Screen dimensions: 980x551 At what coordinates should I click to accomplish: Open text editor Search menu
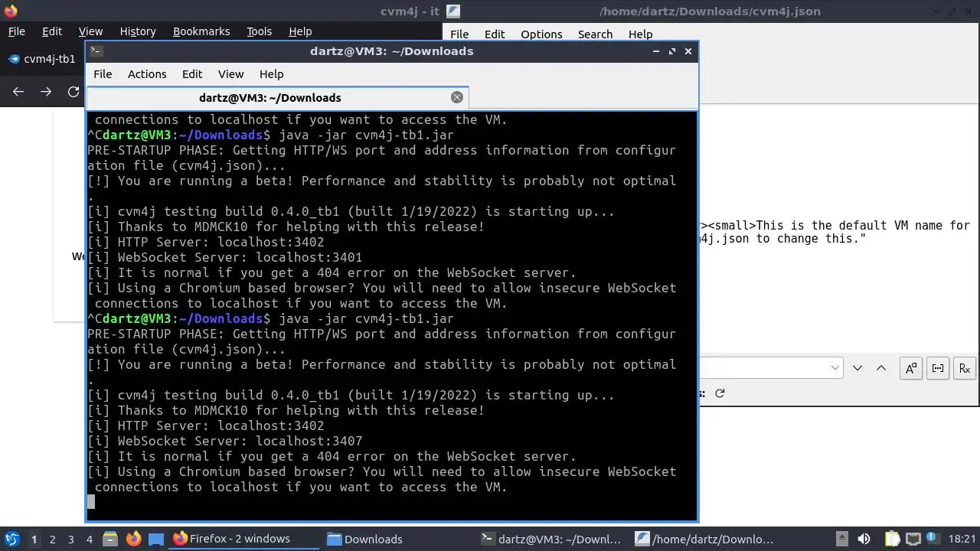pyautogui.click(x=595, y=34)
